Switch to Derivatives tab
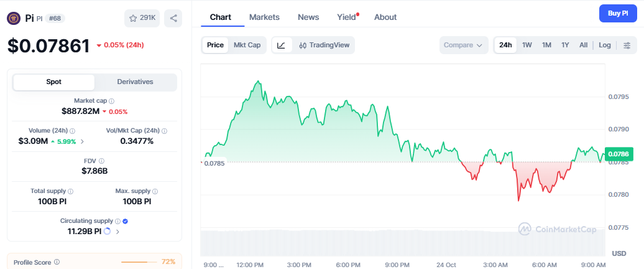The height and width of the screenshot is (269, 644). 135,82
